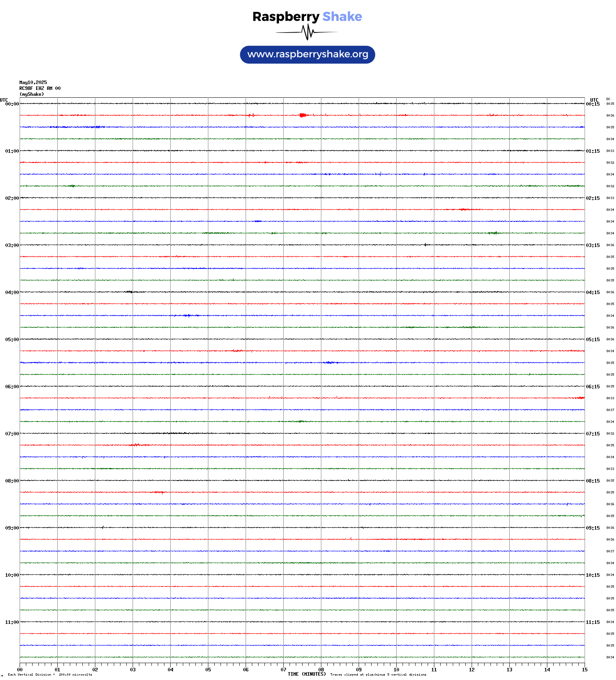This screenshot has width=616, height=680.
Task: Click the Raspberry Shake logo
Action: [x=307, y=16]
